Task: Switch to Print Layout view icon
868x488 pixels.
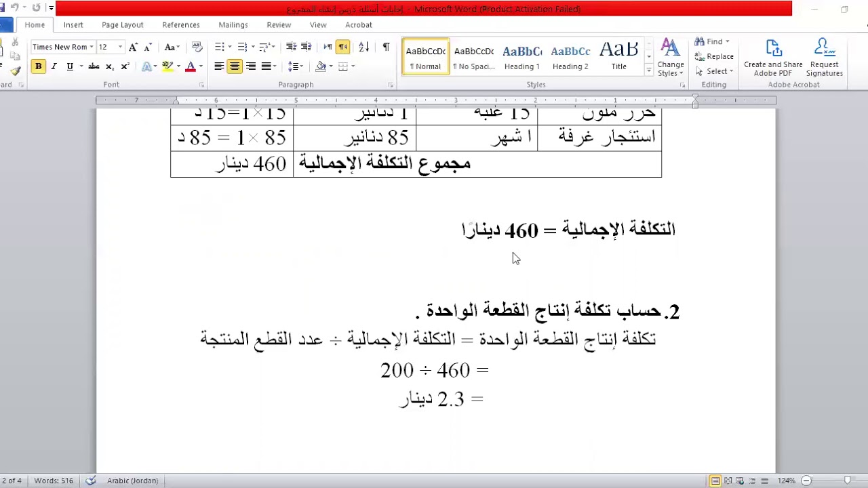Action: coord(715,481)
